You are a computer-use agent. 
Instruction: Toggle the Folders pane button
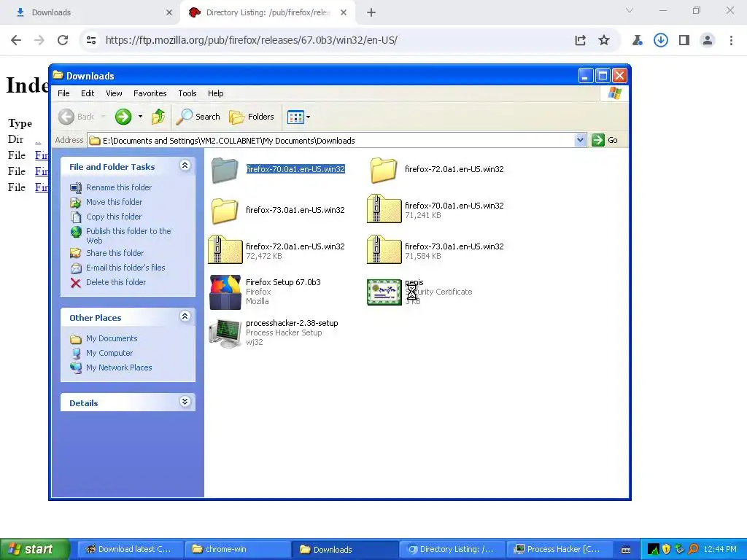coord(252,117)
